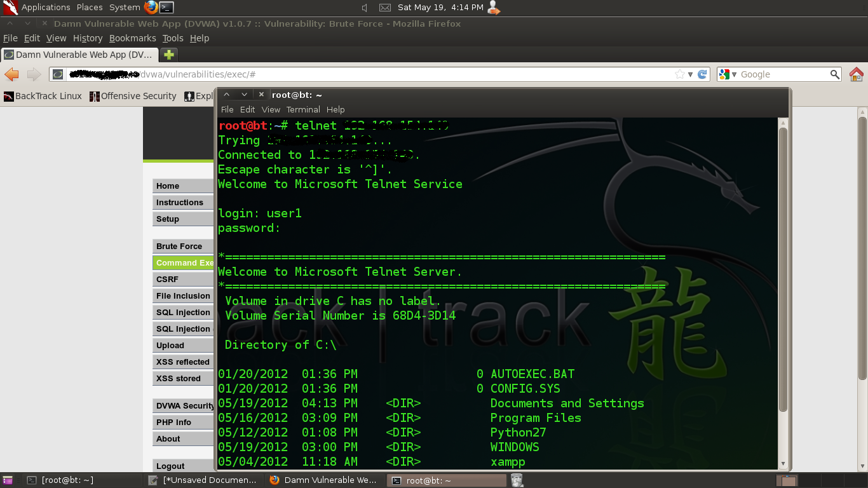Click the terminal's vertical scrollbar
The width and height of the screenshot is (868, 488).
click(x=783, y=269)
